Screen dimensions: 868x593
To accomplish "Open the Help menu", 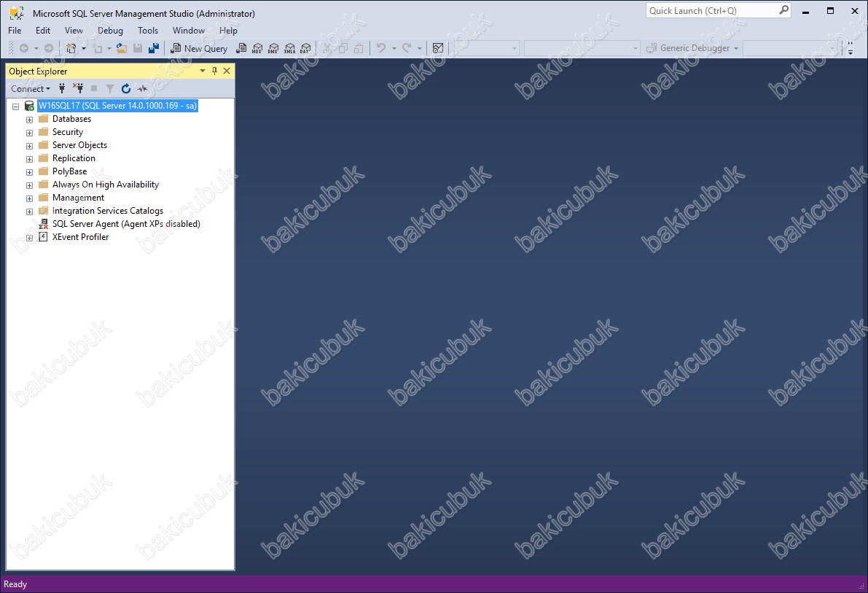I will click(228, 31).
